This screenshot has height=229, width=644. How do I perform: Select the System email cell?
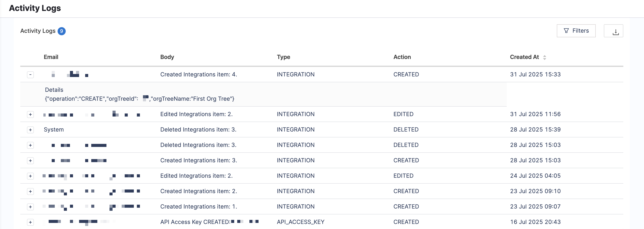(x=54, y=130)
